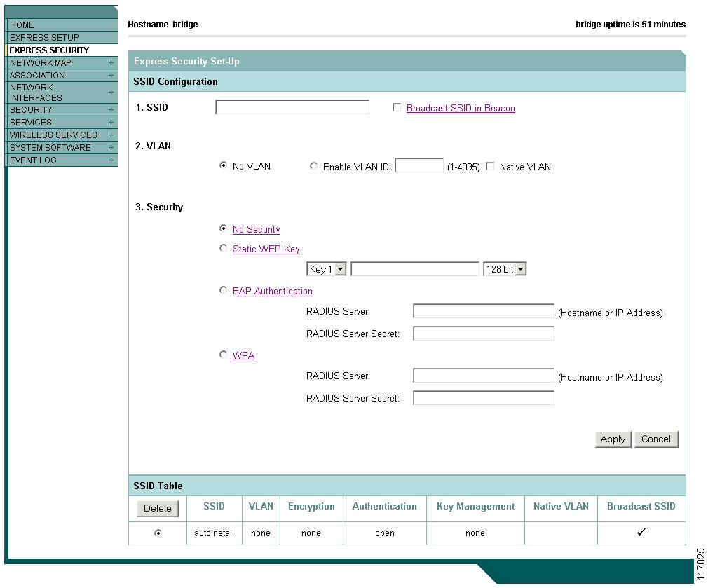Screen dimensions: 708x588
Task: Open ASSOCIATION menu item
Action: coord(37,76)
